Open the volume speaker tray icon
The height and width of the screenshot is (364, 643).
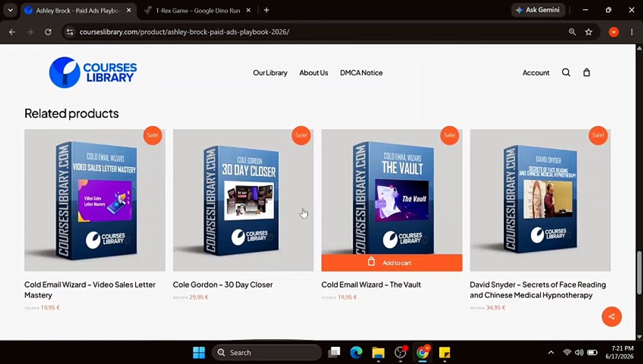(x=579, y=352)
